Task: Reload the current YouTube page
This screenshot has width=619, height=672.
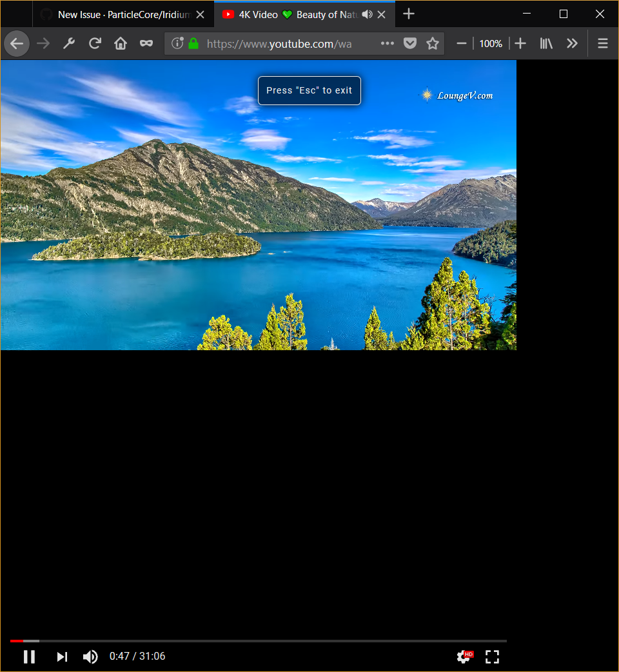Action: pyautogui.click(x=95, y=43)
